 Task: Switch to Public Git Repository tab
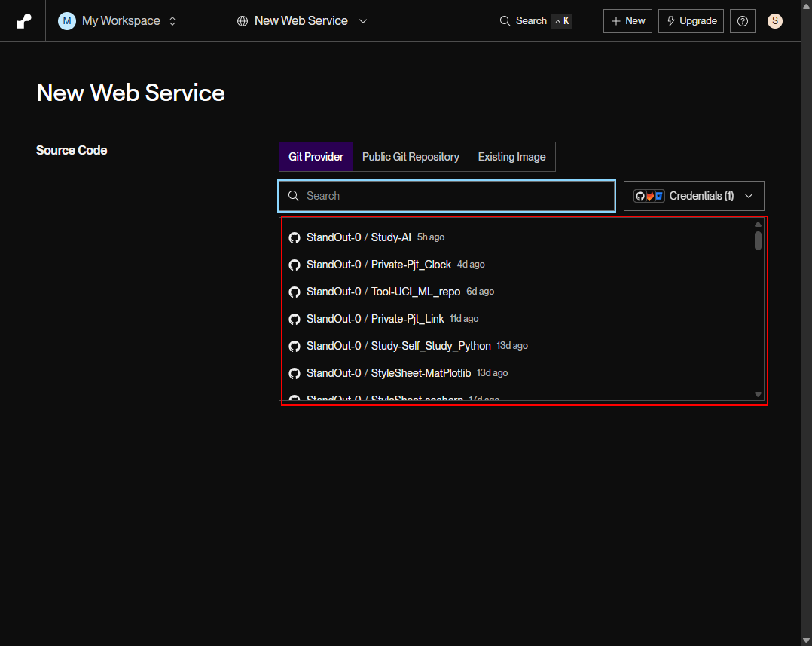pyautogui.click(x=411, y=157)
